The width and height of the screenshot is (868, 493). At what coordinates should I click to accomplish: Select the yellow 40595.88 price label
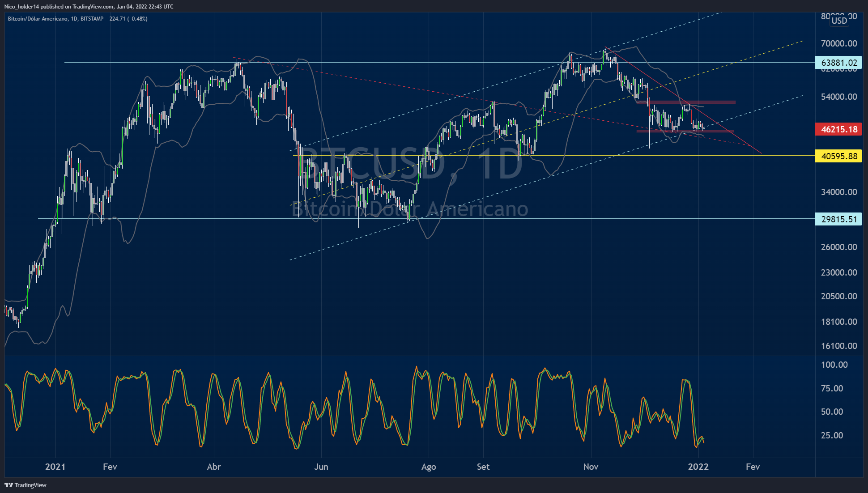pos(838,156)
